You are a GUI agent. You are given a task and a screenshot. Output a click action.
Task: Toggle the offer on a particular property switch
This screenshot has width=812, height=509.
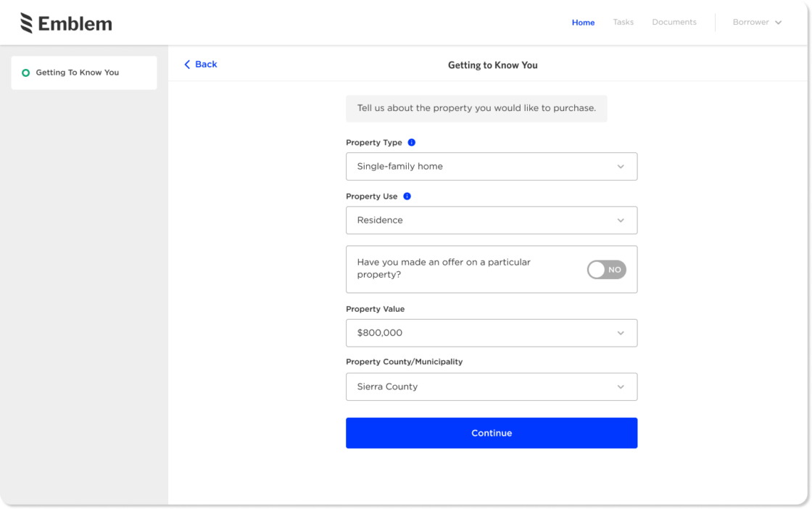pyautogui.click(x=606, y=269)
